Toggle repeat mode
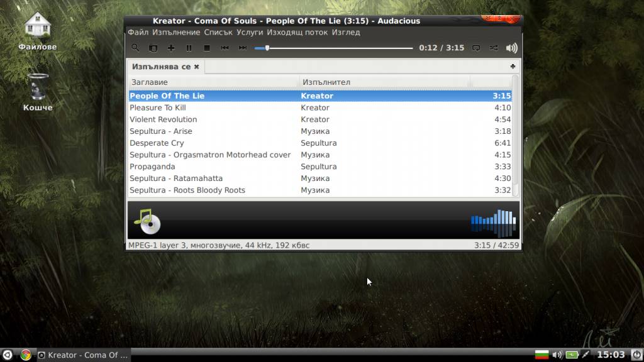Image resolution: width=644 pixels, height=362 pixels. (x=476, y=48)
